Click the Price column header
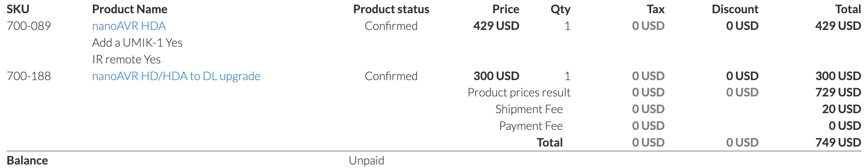 (x=505, y=9)
